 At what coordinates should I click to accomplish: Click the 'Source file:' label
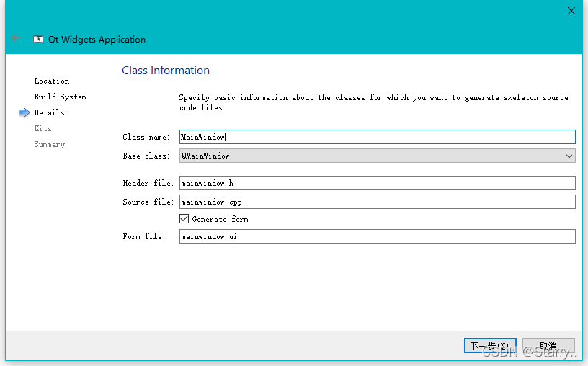pyautogui.click(x=148, y=202)
